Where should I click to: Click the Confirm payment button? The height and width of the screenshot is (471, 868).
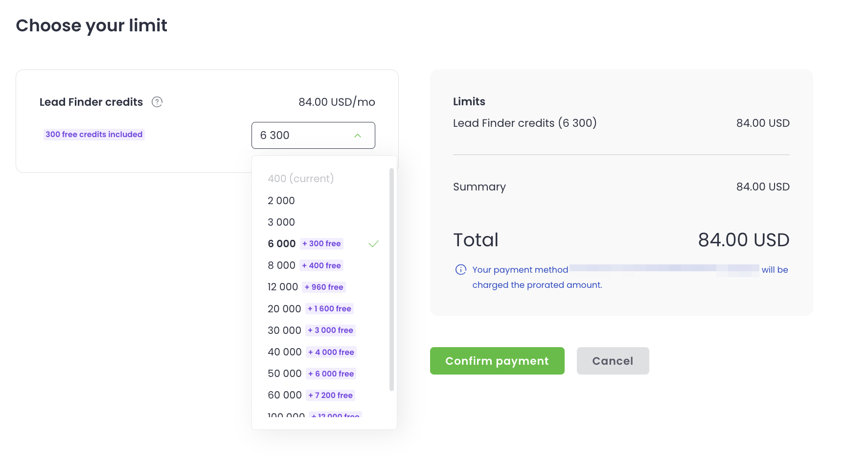coord(497,361)
